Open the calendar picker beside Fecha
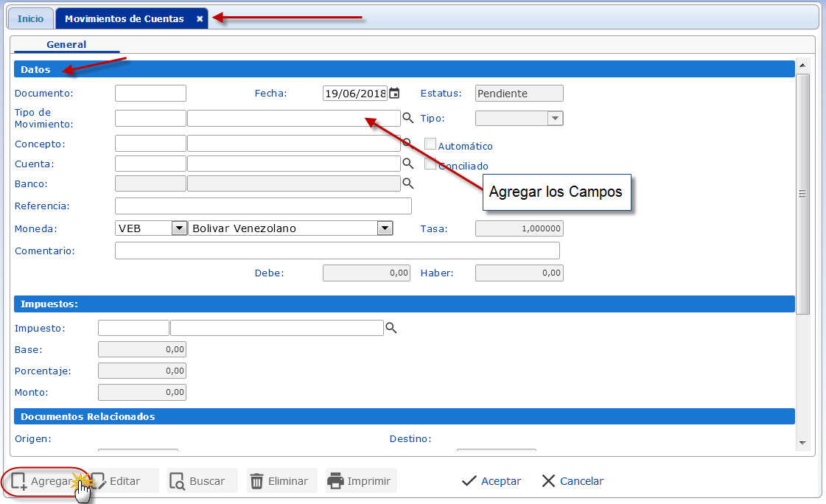Viewport: 826px width, 504px height. click(x=394, y=94)
